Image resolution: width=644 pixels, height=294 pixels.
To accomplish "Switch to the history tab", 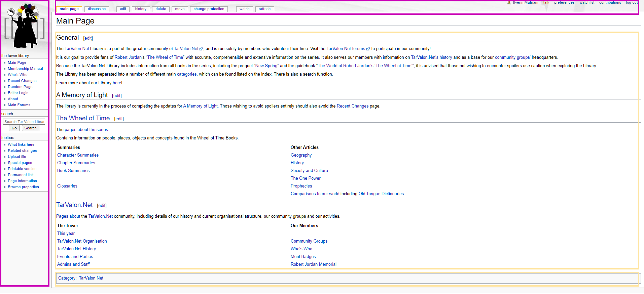I will [141, 9].
